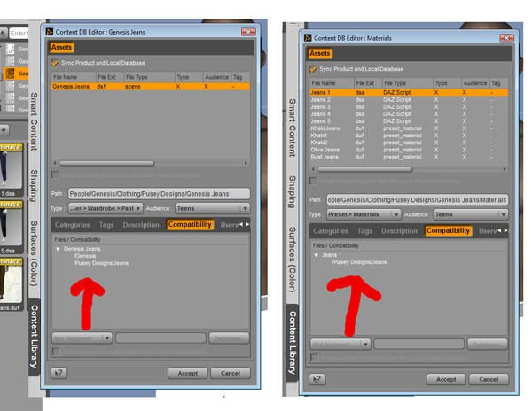Click 1.dsa thumbnail in content library
The height and width of the screenshot is (411, 532).
point(11,170)
